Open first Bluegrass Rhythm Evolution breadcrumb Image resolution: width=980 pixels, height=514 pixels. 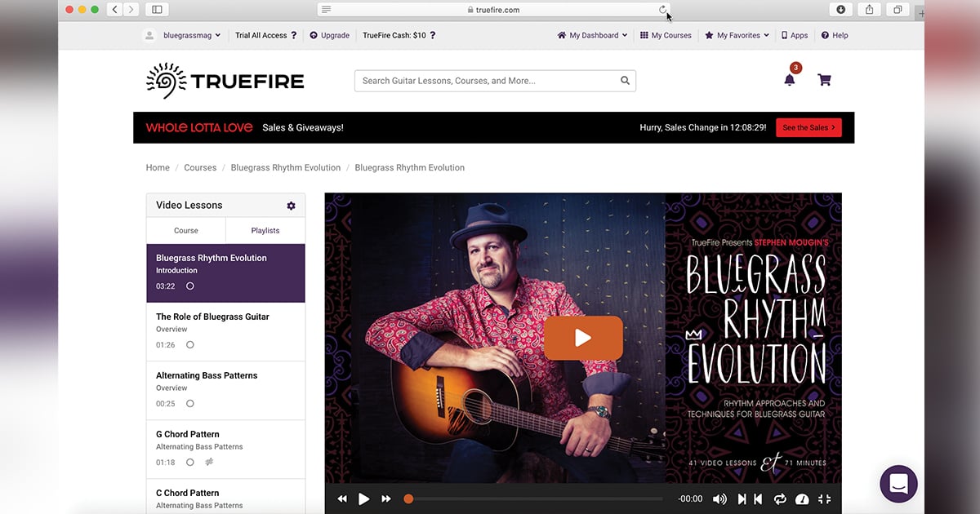(x=286, y=167)
